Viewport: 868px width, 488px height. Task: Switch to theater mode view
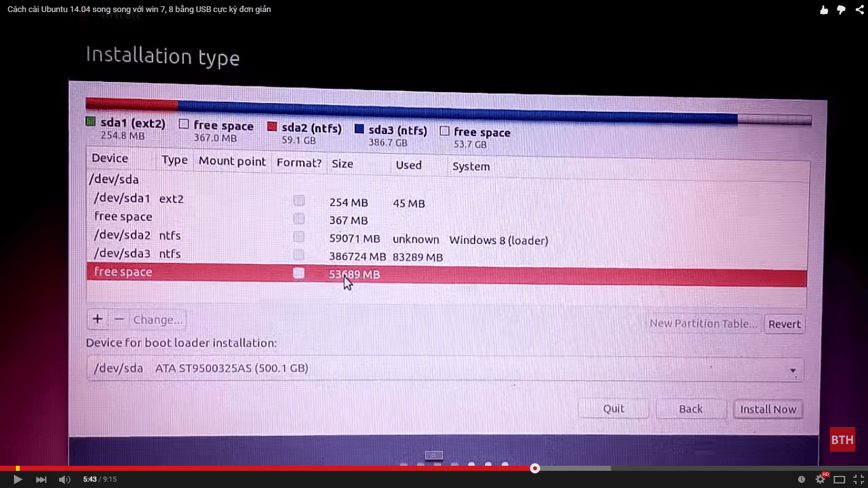pyautogui.click(x=839, y=479)
